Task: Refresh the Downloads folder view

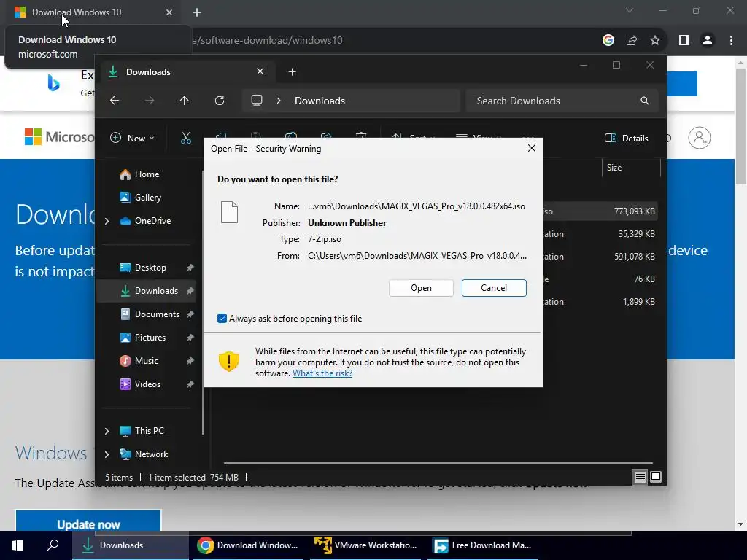Action: pos(219,101)
